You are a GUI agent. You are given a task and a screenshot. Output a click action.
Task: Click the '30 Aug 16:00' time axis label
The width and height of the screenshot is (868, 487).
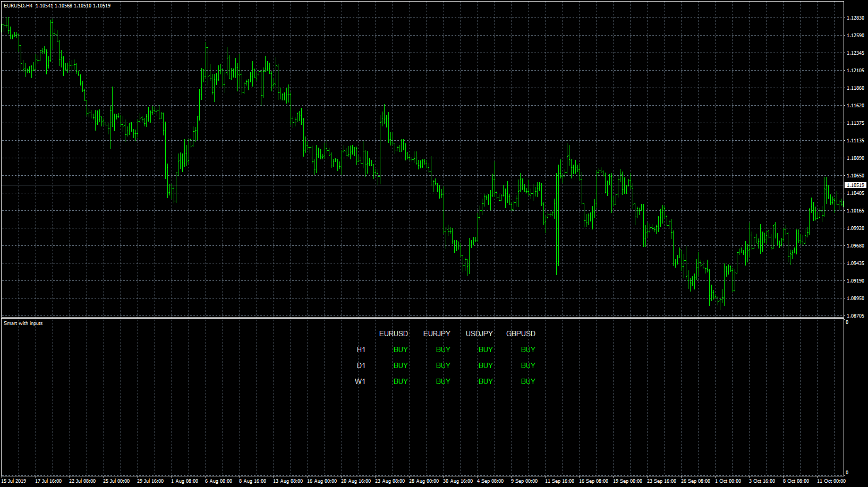click(x=458, y=481)
